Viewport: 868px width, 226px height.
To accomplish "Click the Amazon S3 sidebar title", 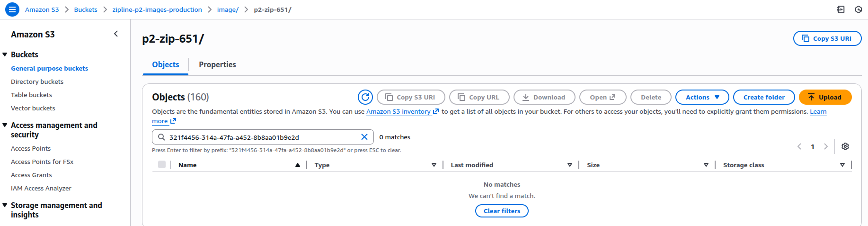I will pos(33,34).
